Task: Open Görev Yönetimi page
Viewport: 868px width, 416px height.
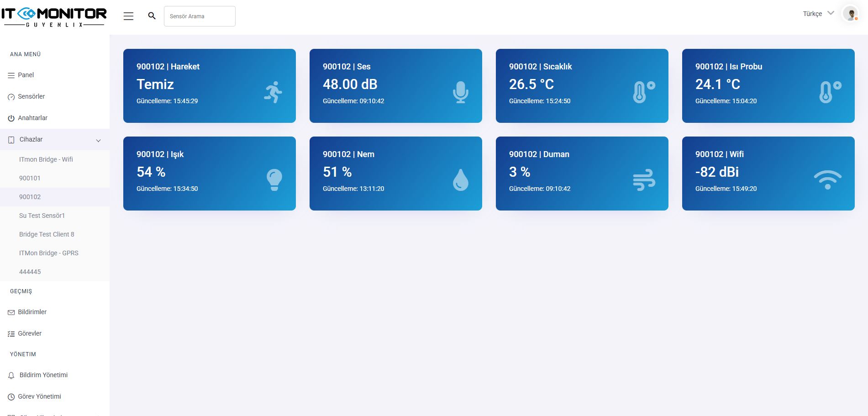Action: (x=39, y=396)
